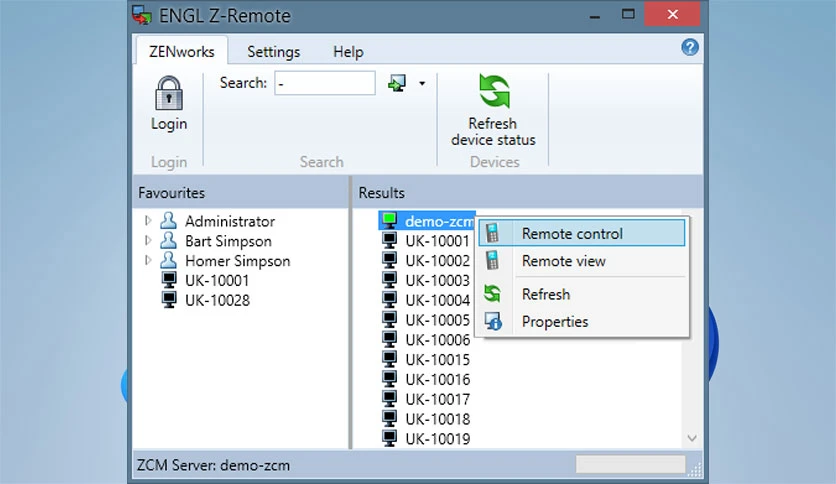Screen dimensions: 836x484
Task: Click results scrollbar down arrow
Action: tap(692, 438)
